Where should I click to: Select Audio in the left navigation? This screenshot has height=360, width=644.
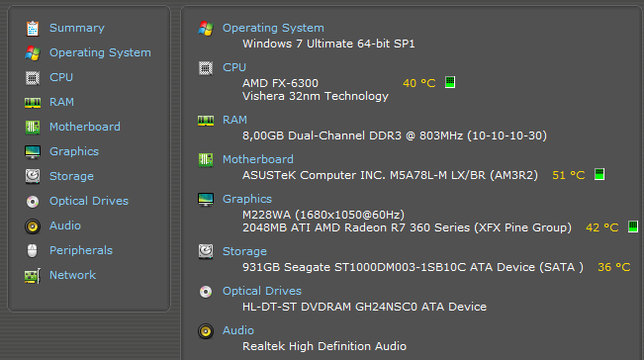(65, 225)
